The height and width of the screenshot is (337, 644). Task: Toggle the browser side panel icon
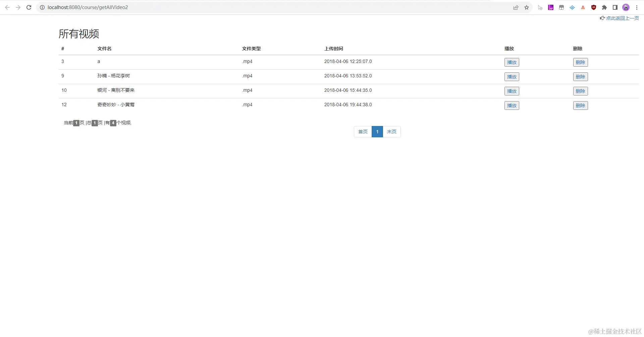click(615, 7)
